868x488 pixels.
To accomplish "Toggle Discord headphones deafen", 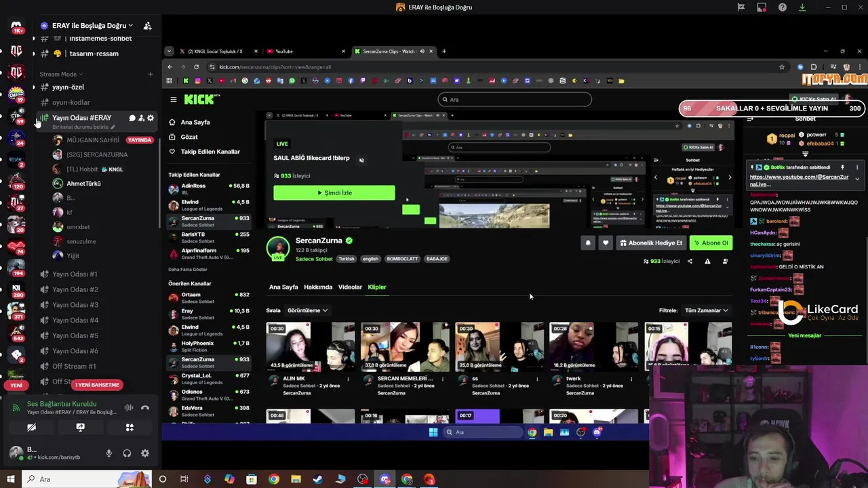I will tap(127, 453).
